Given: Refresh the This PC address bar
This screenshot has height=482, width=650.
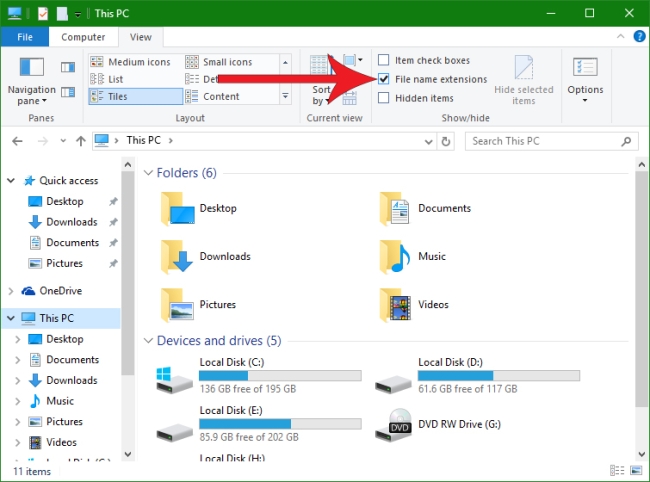Looking at the screenshot, I should pyautogui.click(x=446, y=141).
